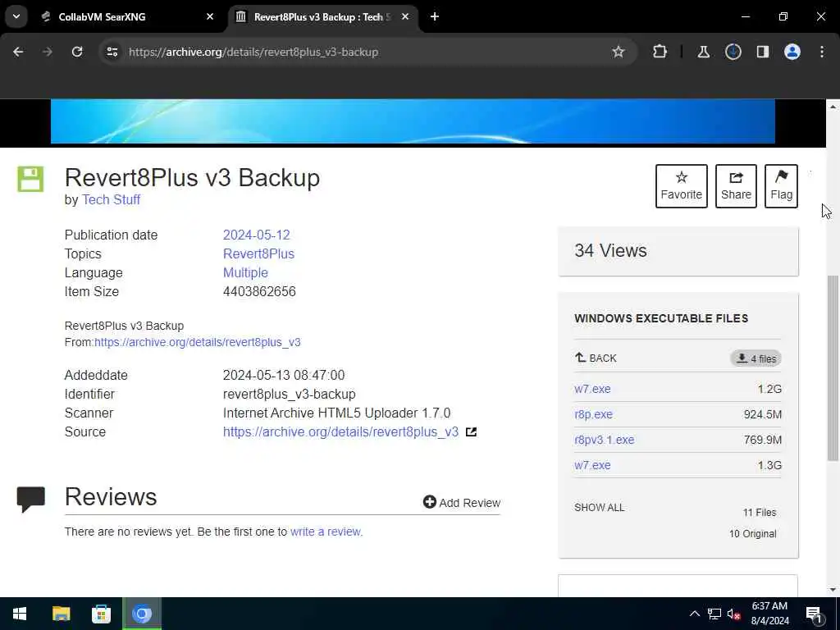Click the Reviews speech bubble icon
The image size is (840, 630).
(x=30, y=500)
